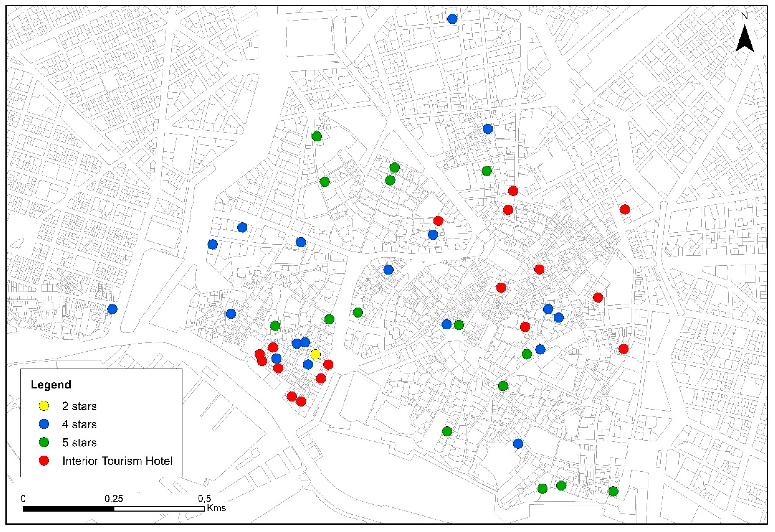Image resolution: width=775 pixels, height=532 pixels.
Task: Click the "0,5" scale bar label
Action: (204, 499)
